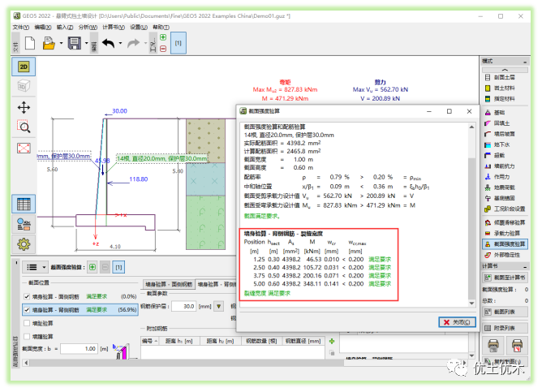
Task: Open the 帮助 menu
Action: [161, 27]
